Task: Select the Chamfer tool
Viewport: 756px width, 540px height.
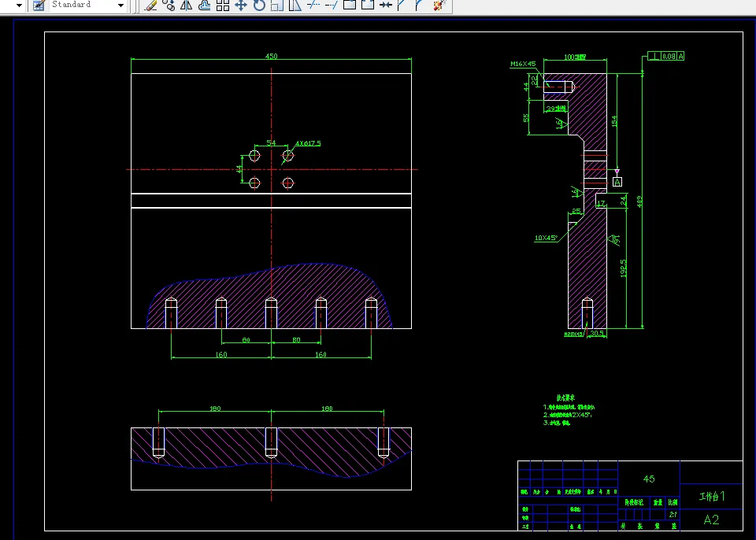Action: (402, 6)
